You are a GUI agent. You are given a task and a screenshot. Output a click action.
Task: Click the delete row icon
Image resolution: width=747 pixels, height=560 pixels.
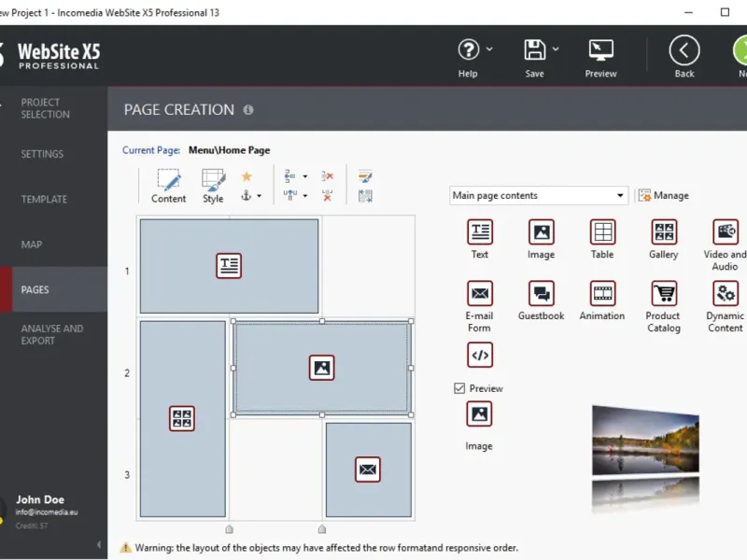(328, 176)
